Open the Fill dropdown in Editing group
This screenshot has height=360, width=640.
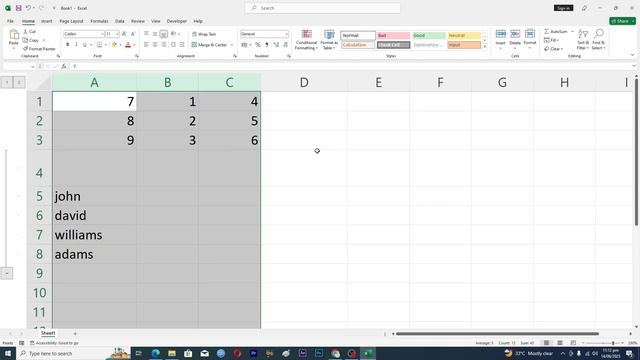(551, 40)
